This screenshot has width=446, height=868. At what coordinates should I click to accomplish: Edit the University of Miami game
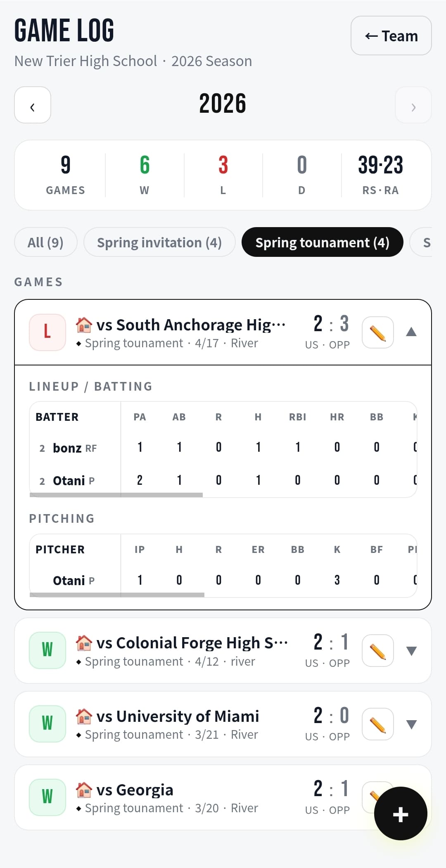[x=377, y=724]
